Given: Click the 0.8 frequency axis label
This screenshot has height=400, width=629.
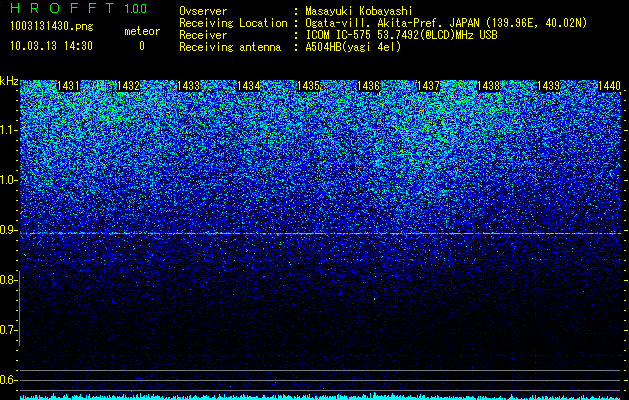Looking at the screenshot, I should pos(8,280).
